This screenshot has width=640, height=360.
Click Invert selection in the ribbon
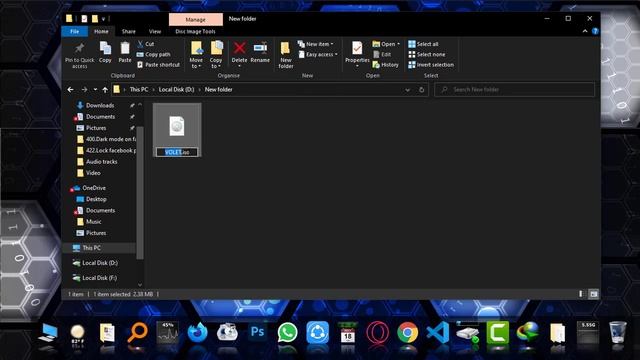[x=431, y=64]
